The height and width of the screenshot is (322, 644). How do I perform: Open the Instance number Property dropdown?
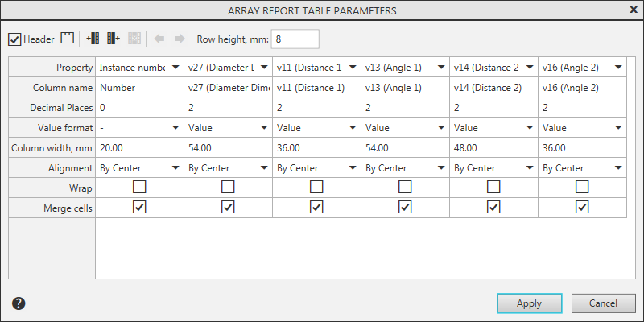coord(175,68)
